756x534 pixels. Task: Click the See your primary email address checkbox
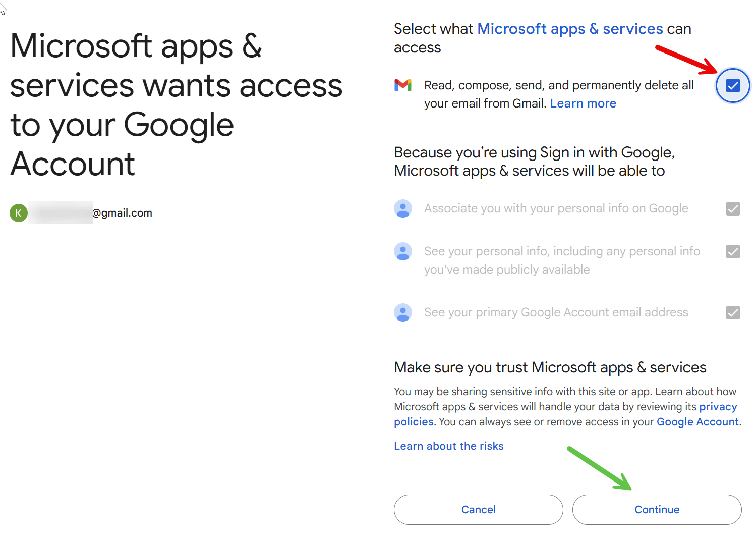(733, 312)
